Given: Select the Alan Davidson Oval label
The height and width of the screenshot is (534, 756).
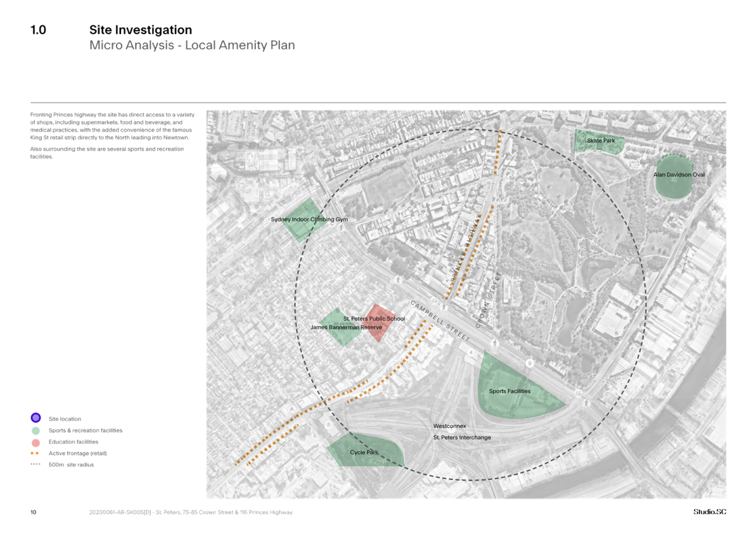Looking at the screenshot, I should point(679,175).
